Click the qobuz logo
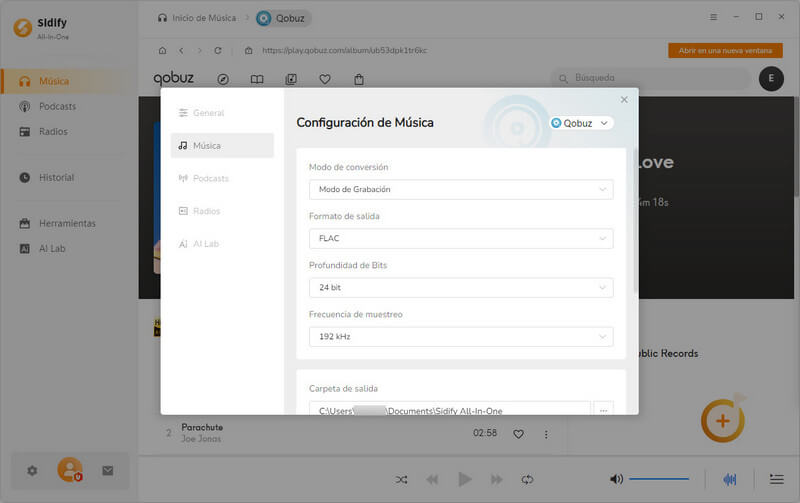Screen dimensions: 800x503 point(173,78)
